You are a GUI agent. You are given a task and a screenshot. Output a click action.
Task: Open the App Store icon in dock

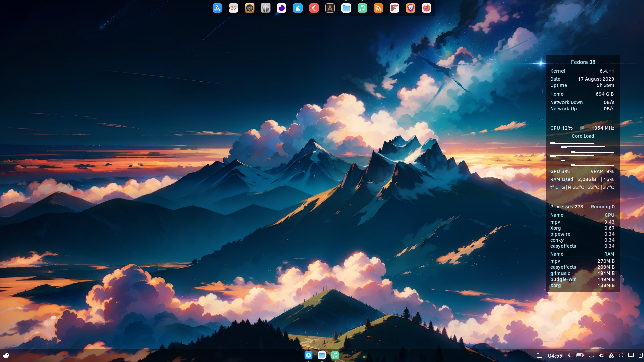coord(217,8)
